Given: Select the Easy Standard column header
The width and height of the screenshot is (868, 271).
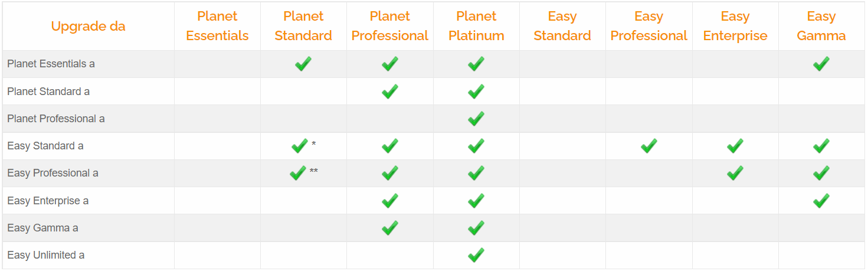Looking at the screenshot, I should (562, 26).
